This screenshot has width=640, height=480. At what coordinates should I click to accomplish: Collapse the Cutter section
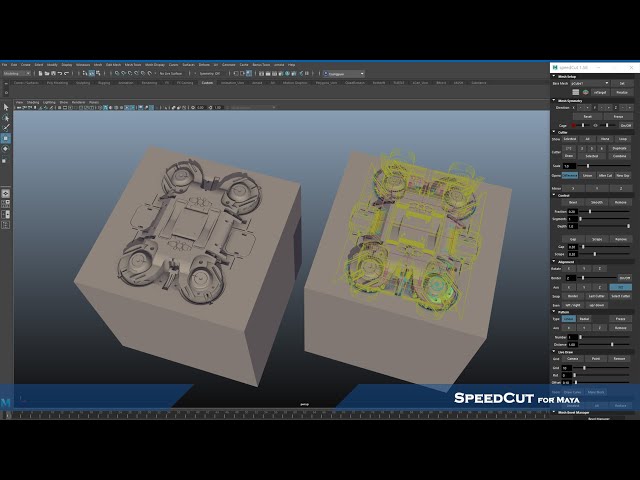(x=554, y=132)
